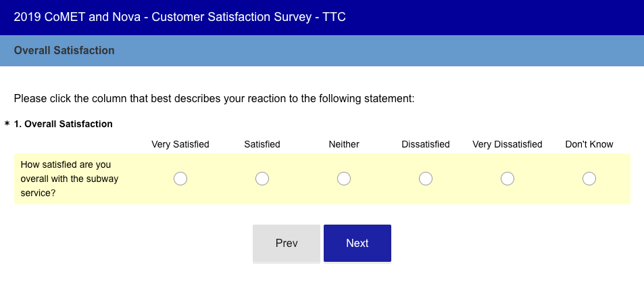The width and height of the screenshot is (644, 297).
Task: Pick the Very Dissatisfied radio option
Action: (507, 179)
